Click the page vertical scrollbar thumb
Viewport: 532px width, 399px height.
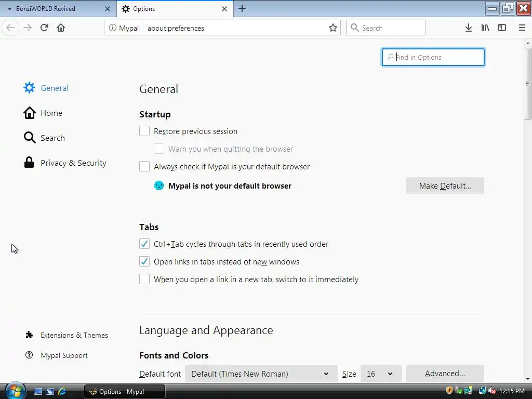(x=528, y=84)
